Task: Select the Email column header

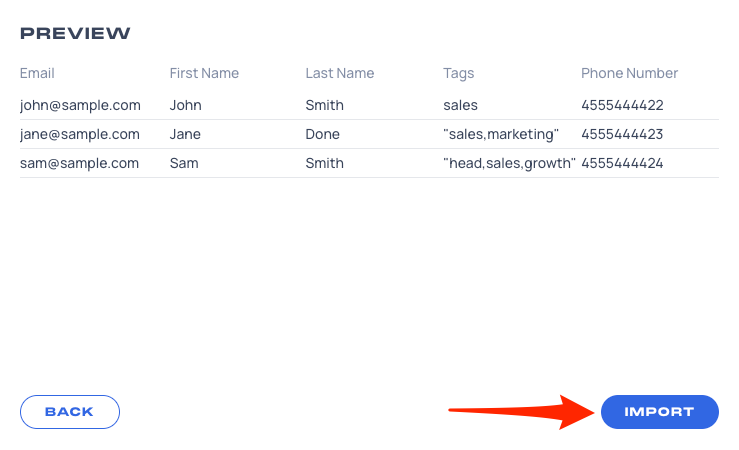Action: (x=37, y=73)
